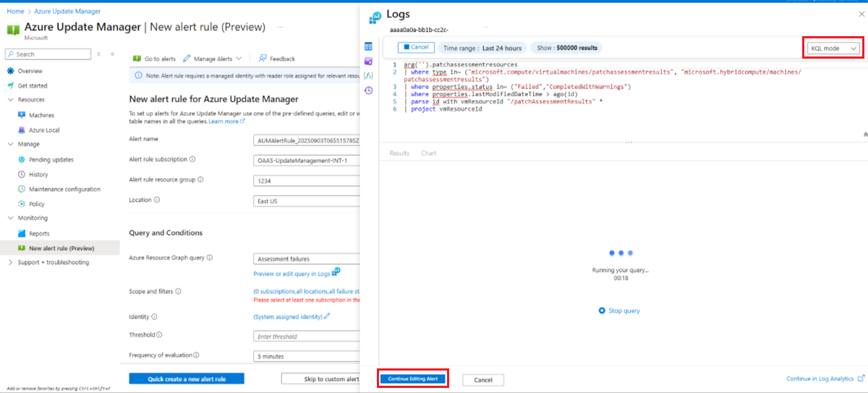
Task: Collapse the Monitoring section
Action: (10, 218)
